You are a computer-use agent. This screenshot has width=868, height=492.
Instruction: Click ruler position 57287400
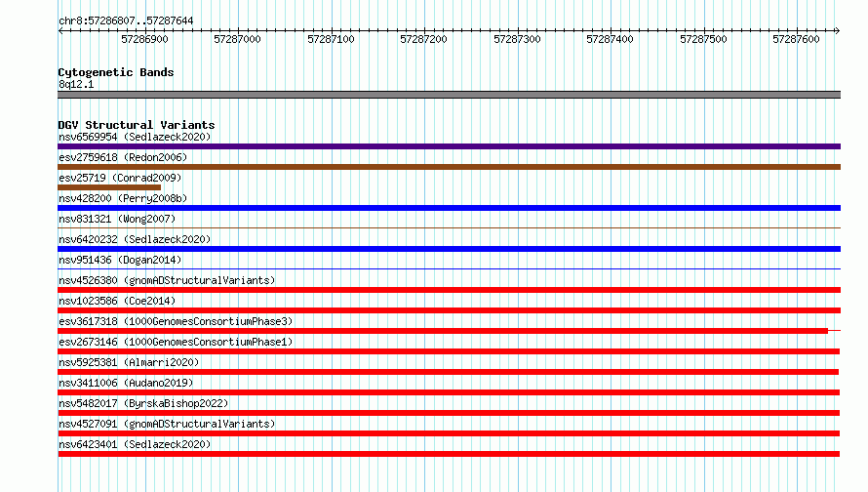610,39
